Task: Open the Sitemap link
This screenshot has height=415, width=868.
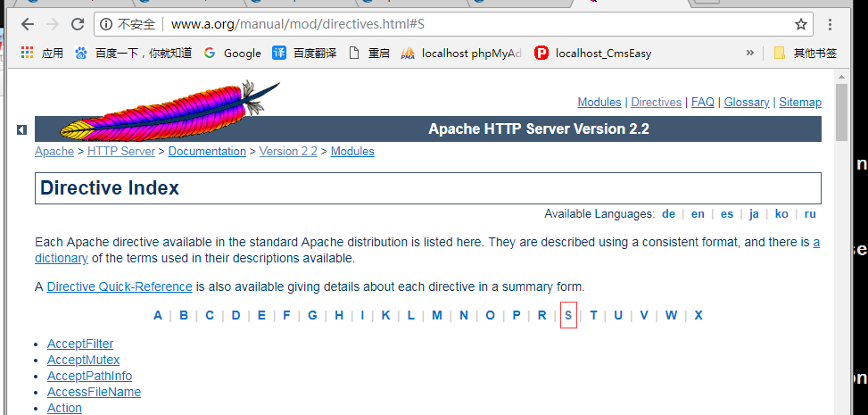Action: pyautogui.click(x=800, y=102)
